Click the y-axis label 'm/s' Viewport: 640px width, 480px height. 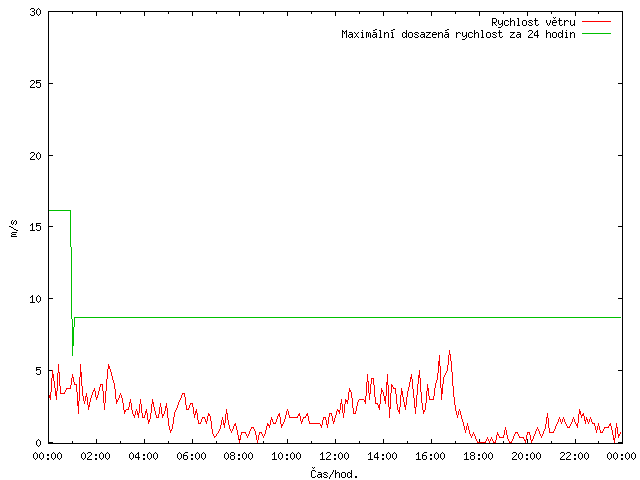[x=14, y=228]
